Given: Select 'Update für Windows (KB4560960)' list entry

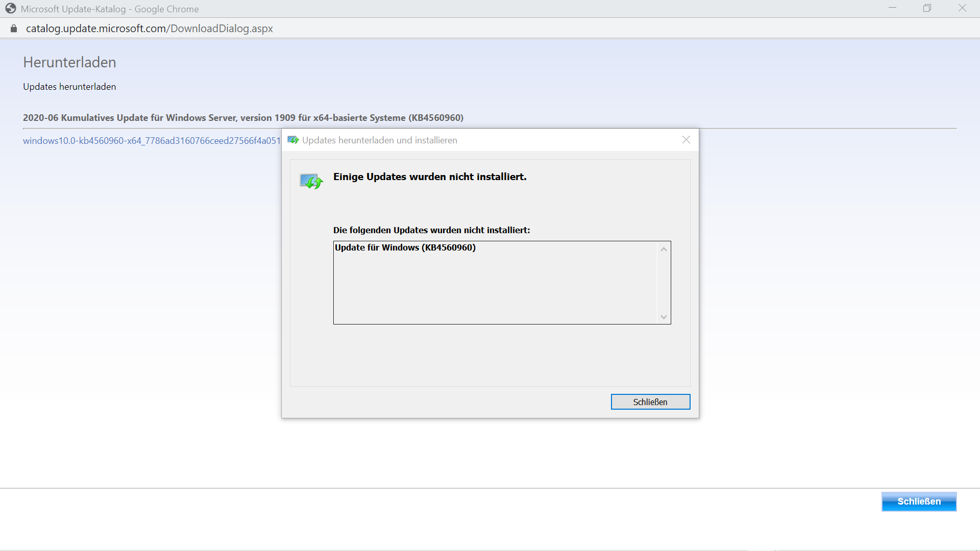Looking at the screenshot, I should [405, 247].
